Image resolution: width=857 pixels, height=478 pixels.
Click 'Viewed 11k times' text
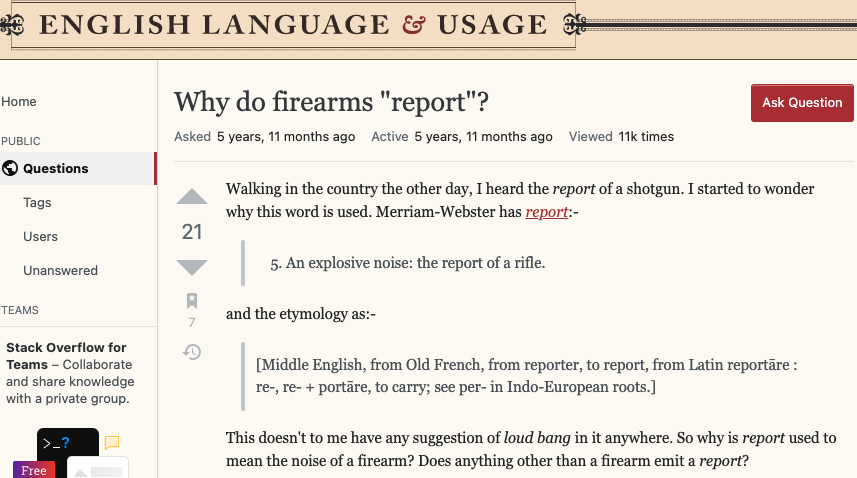pyautogui.click(x=621, y=137)
